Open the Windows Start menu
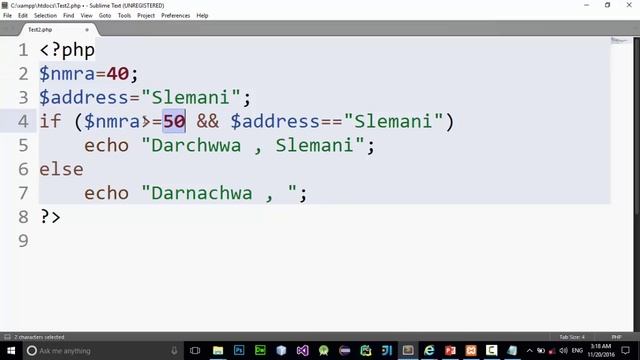Image resolution: width=640 pixels, height=360 pixels. tap(11, 351)
